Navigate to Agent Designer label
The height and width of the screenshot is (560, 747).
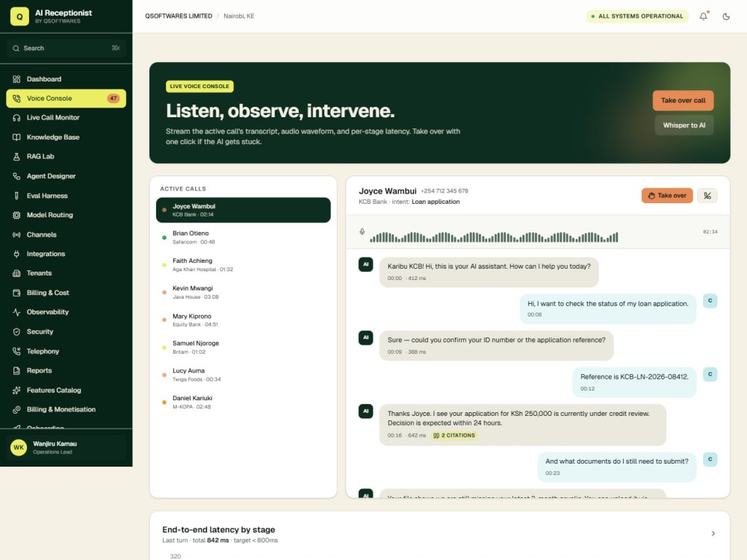[x=51, y=176]
